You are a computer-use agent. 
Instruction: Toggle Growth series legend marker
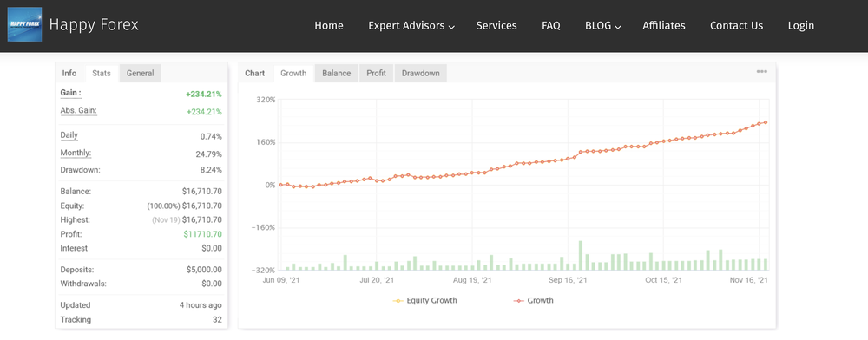pyautogui.click(x=518, y=301)
